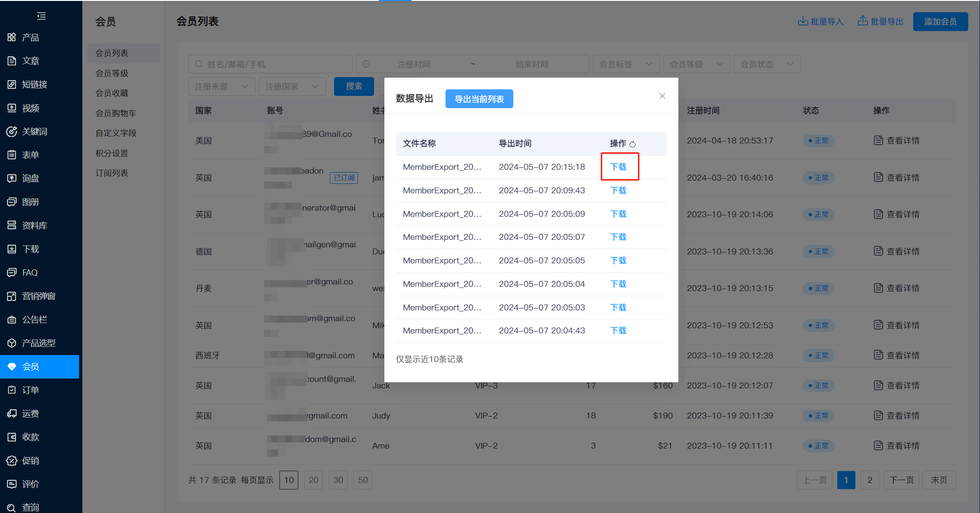Open 短链接 from the sidebar

(34, 85)
